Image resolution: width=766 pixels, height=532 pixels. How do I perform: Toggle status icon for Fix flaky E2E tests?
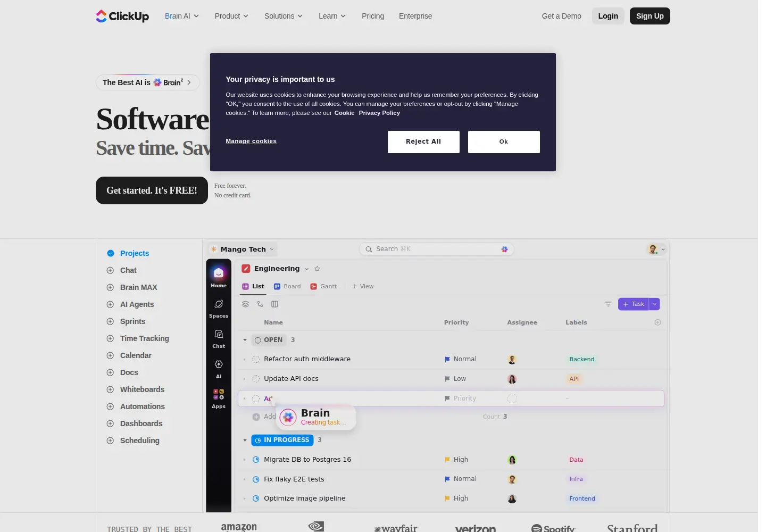point(256,479)
